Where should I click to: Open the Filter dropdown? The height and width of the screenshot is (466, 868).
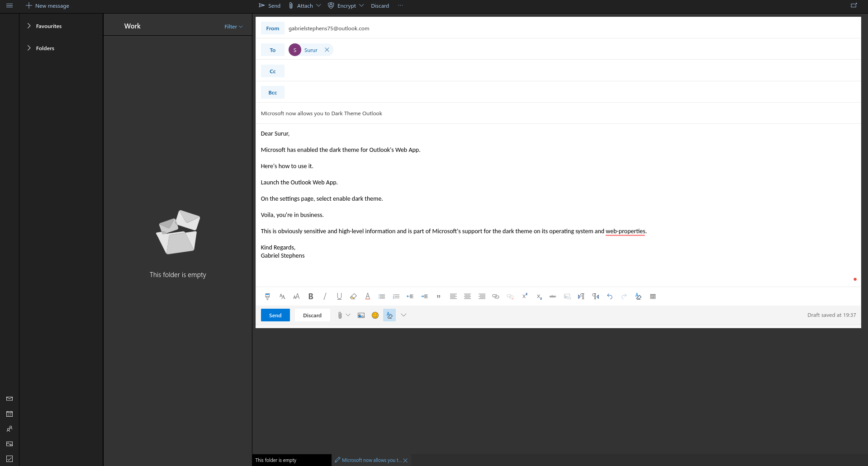click(233, 27)
